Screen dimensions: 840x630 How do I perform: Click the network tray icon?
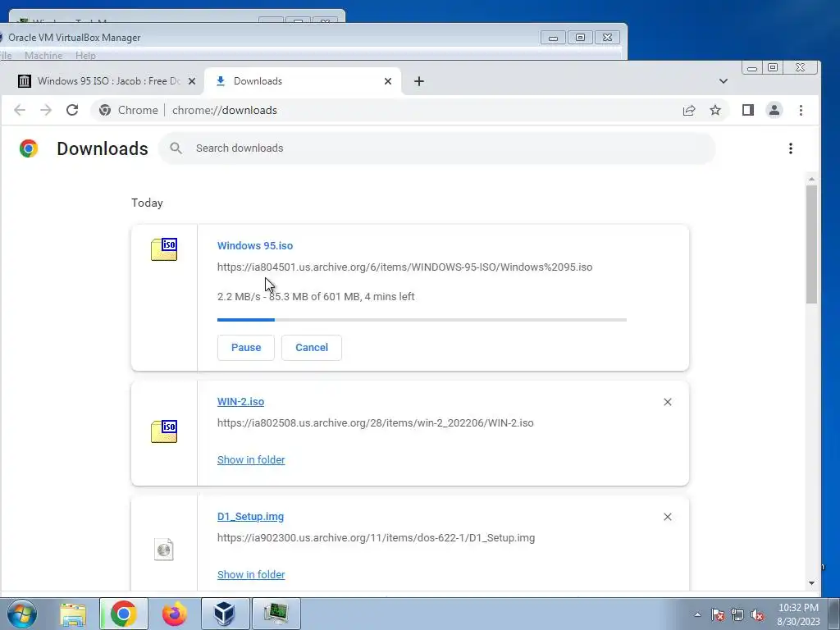737,615
